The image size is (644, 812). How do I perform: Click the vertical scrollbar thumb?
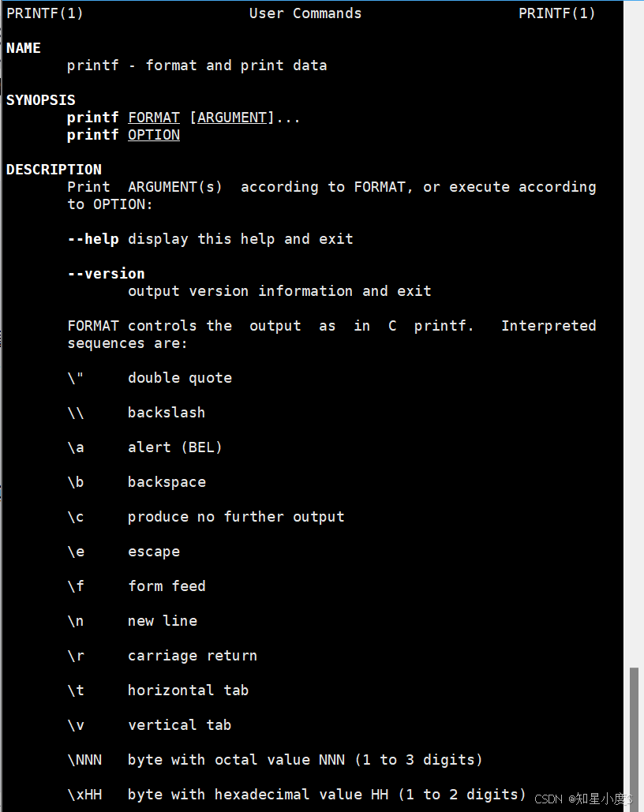(x=634, y=739)
